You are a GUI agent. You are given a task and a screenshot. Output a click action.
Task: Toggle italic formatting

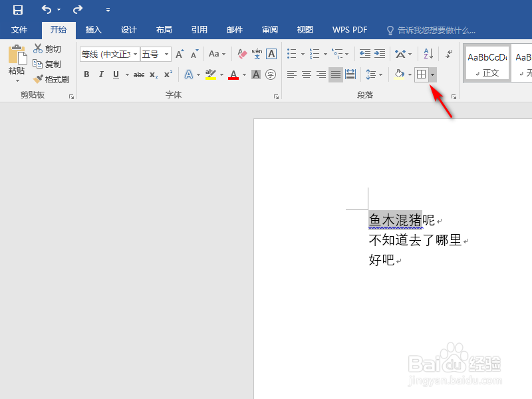tap(101, 74)
